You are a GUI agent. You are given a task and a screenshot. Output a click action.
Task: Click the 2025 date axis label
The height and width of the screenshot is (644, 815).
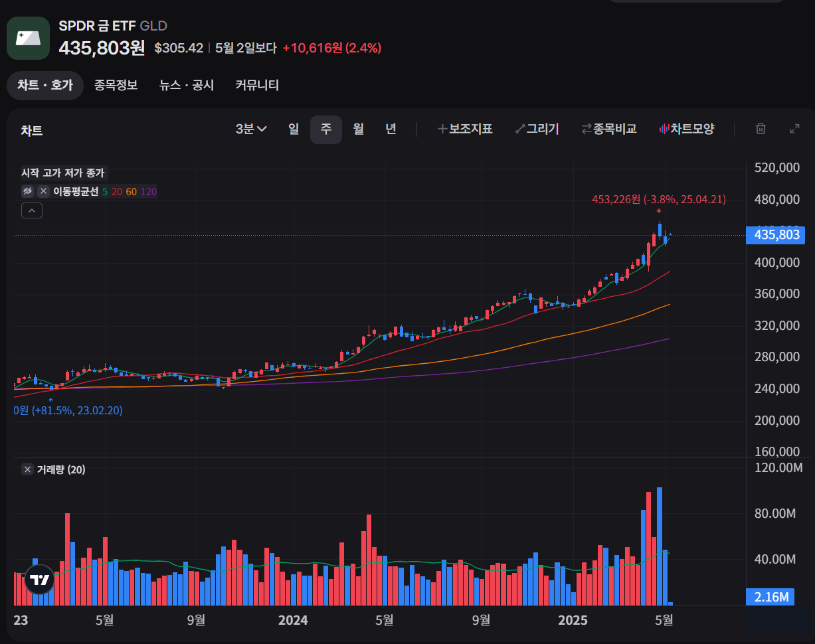[573, 620]
